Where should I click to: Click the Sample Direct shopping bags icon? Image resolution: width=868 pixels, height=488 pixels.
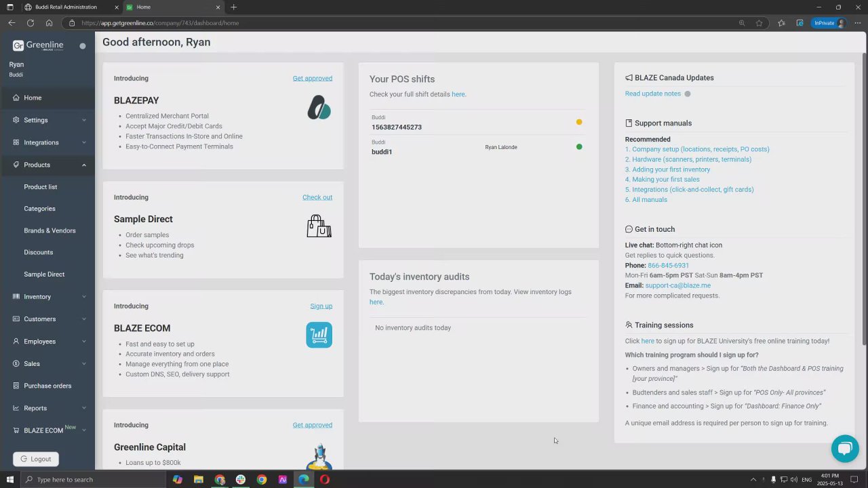[319, 226]
